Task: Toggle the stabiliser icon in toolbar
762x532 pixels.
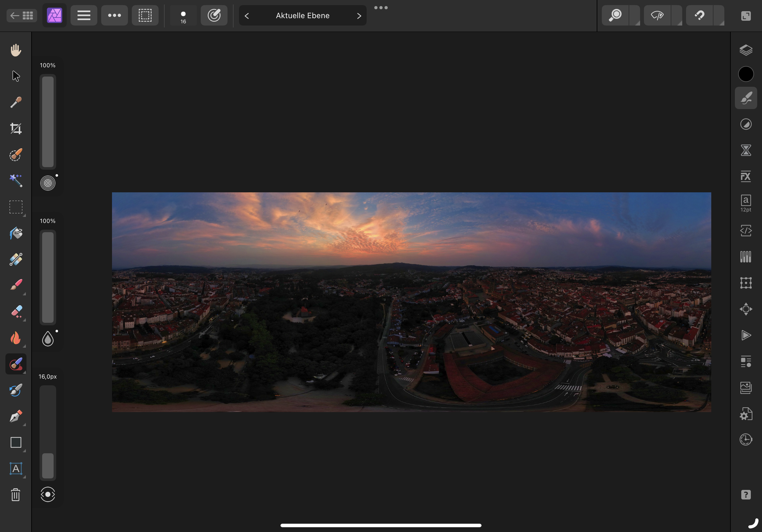Action: (214, 15)
